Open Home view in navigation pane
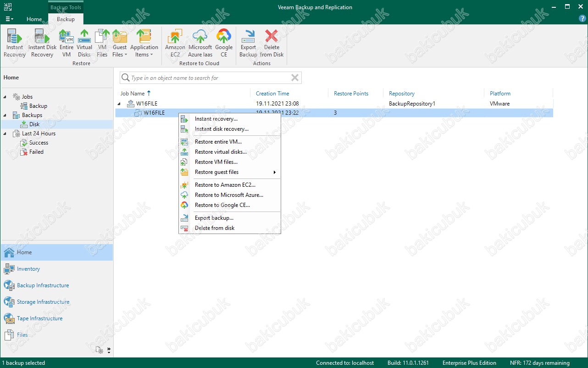Viewport: 588px width, 368px height. tap(56, 252)
